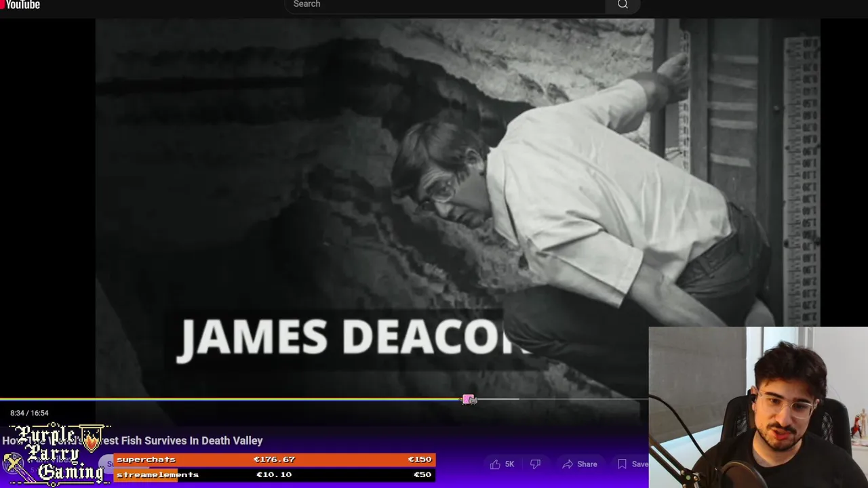
Task: Click the video progress bar scrubber
Action: 469,400
